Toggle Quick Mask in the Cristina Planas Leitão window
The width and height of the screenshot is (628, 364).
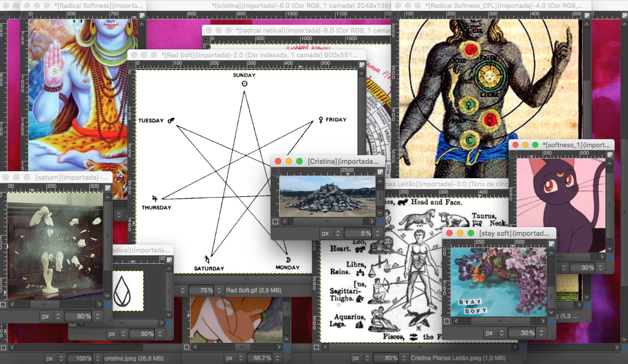pyautogui.click(x=316, y=347)
